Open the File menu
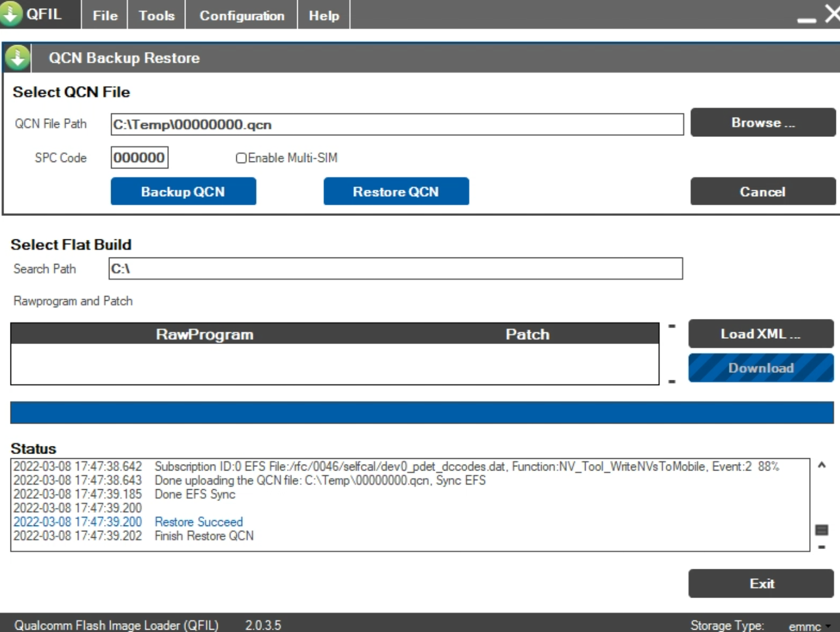 point(105,15)
